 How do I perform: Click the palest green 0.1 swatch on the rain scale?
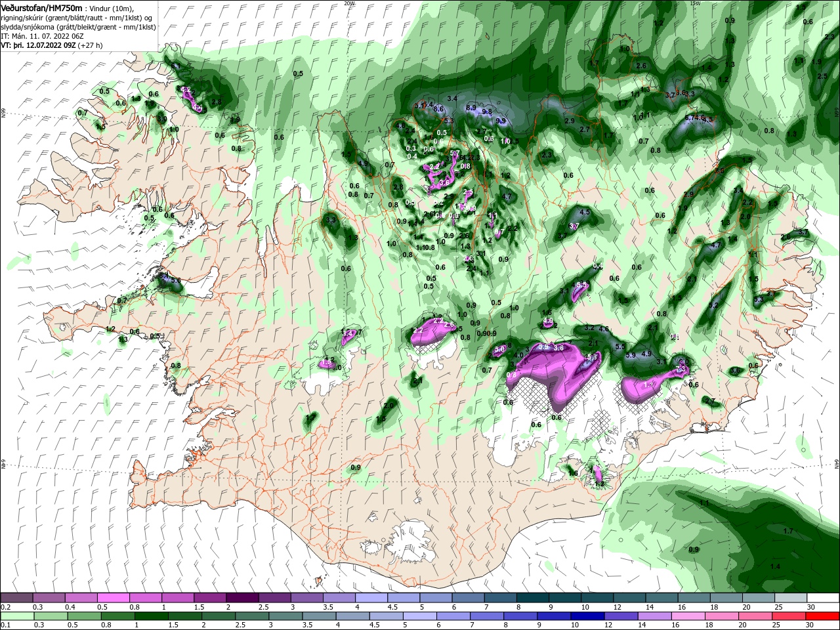tap(16, 616)
